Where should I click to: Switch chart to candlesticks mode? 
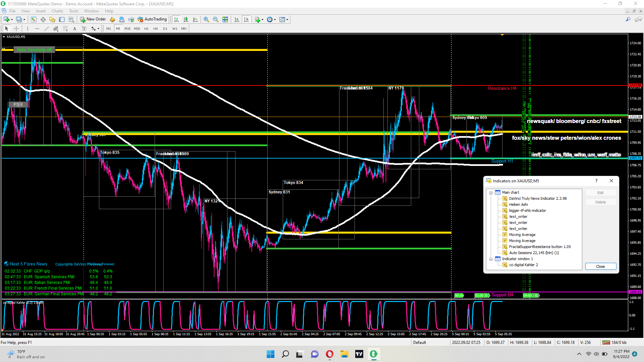[186, 19]
